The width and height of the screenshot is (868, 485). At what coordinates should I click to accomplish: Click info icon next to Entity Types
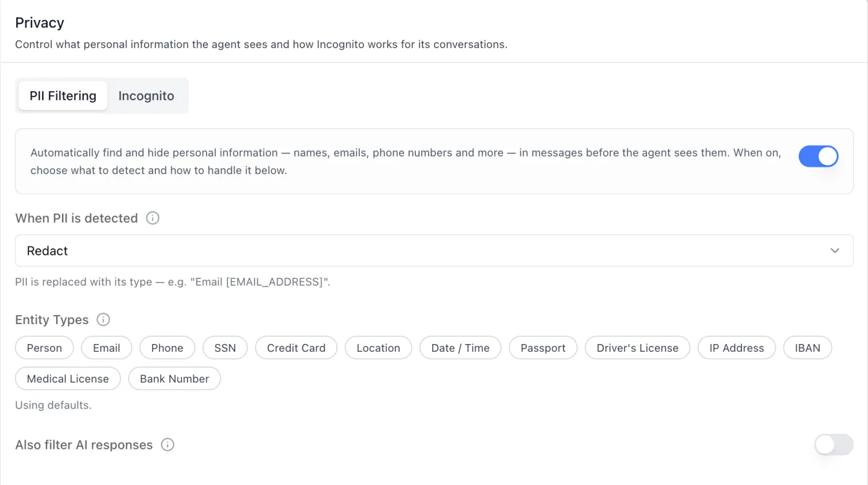click(104, 319)
